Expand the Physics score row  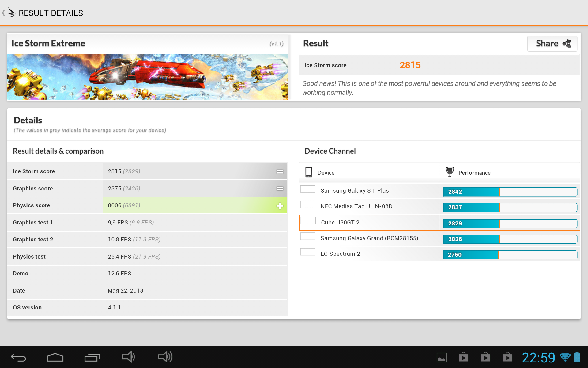[x=280, y=206]
